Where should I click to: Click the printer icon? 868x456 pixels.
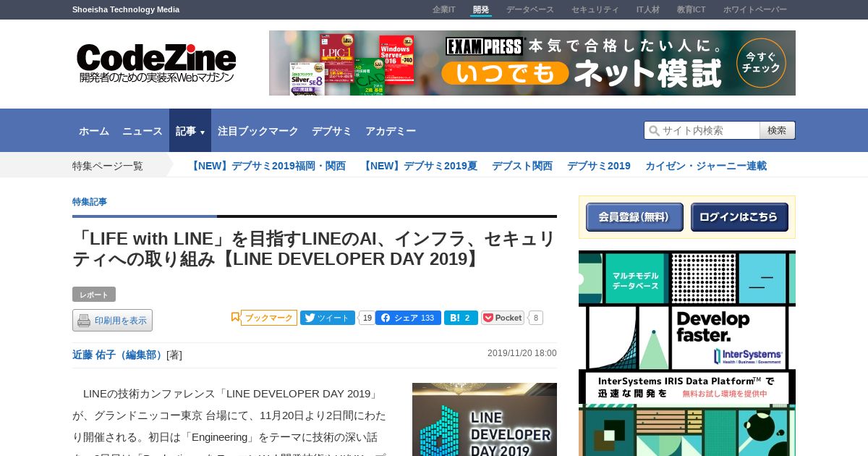[x=84, y=321]
